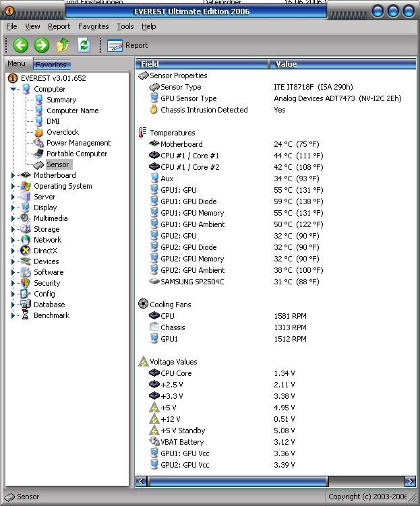
Task: Select the Devices tree label
Action: pyautogui.click(x=47, y=261)
